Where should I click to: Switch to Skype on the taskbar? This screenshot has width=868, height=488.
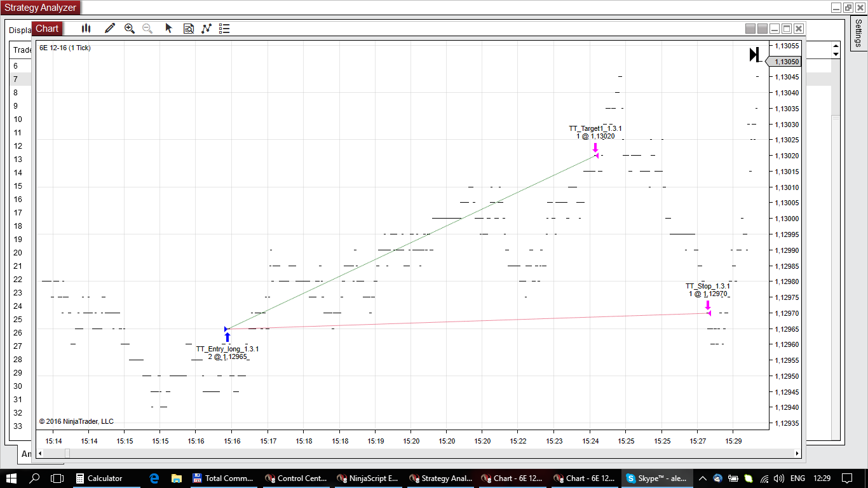(x=658, y=478)
